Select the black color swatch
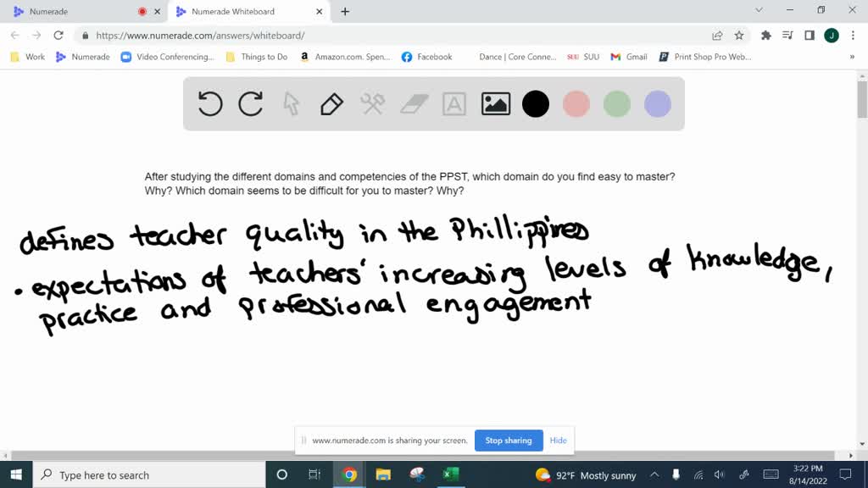Image resolution: width=868 pixels, height=488 pixels. [x=536, y=103]
